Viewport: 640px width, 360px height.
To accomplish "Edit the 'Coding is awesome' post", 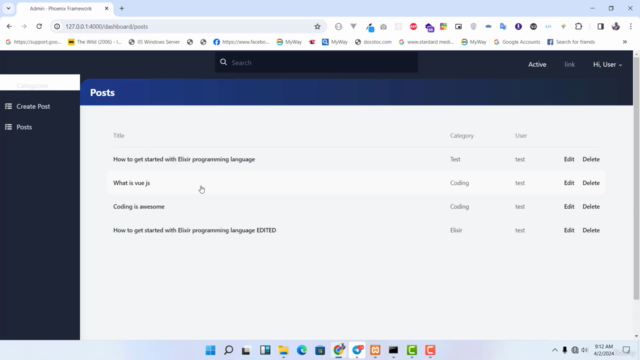I will click(x=569, y=207).
